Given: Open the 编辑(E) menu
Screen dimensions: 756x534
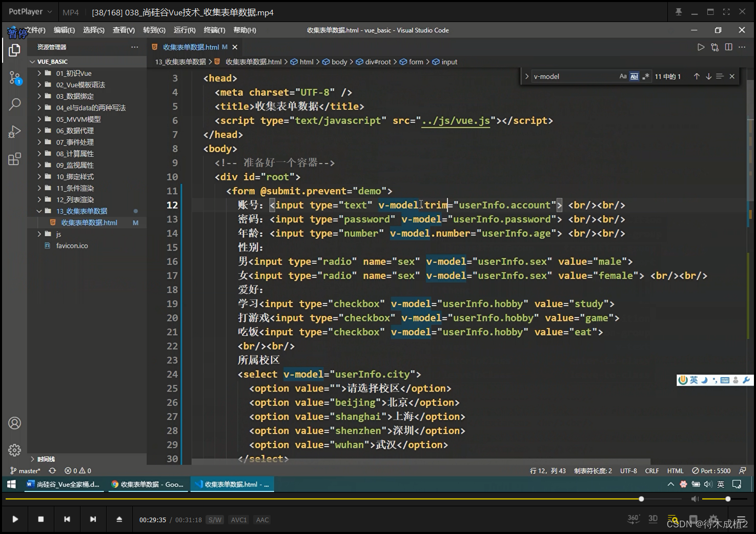Looking at the screenshot, I should coord(64,30).
